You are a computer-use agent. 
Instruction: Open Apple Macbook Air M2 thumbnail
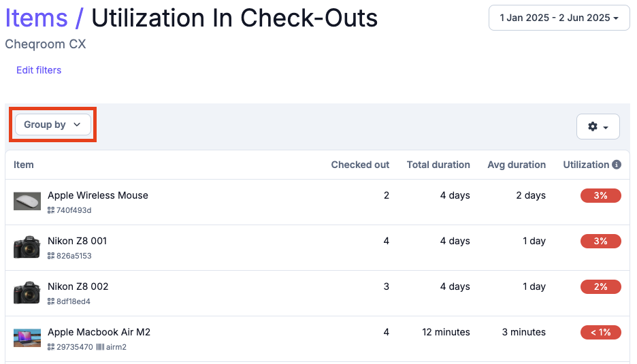(x=27, y=338)
